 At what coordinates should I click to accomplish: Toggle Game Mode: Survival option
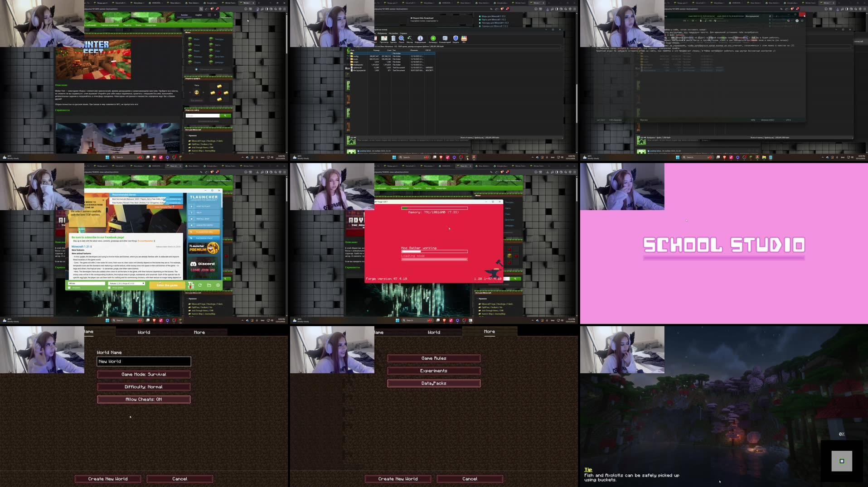click(144, 374)
